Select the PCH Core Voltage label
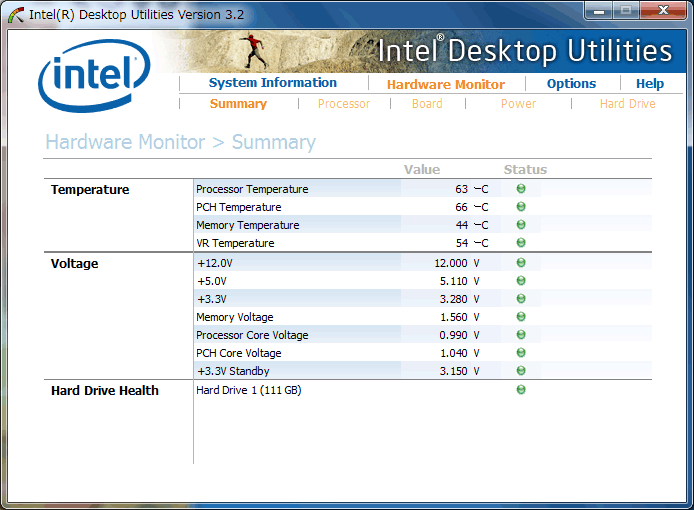 [x=239, y=353]
